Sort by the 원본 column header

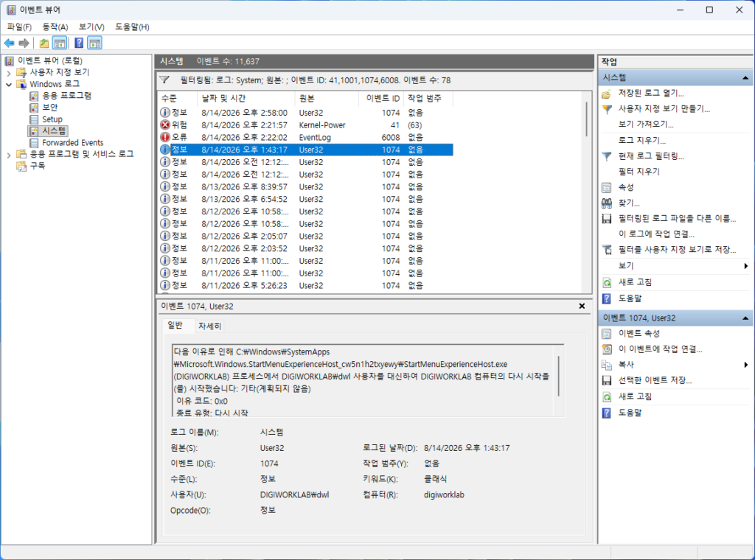coord(327,98)
